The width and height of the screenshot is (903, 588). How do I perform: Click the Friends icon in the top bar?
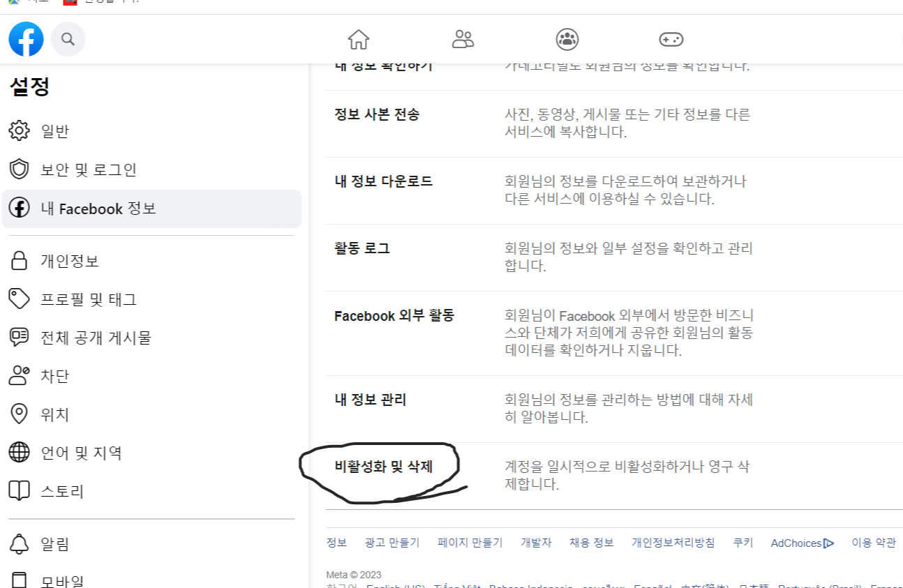pos(463,40)
